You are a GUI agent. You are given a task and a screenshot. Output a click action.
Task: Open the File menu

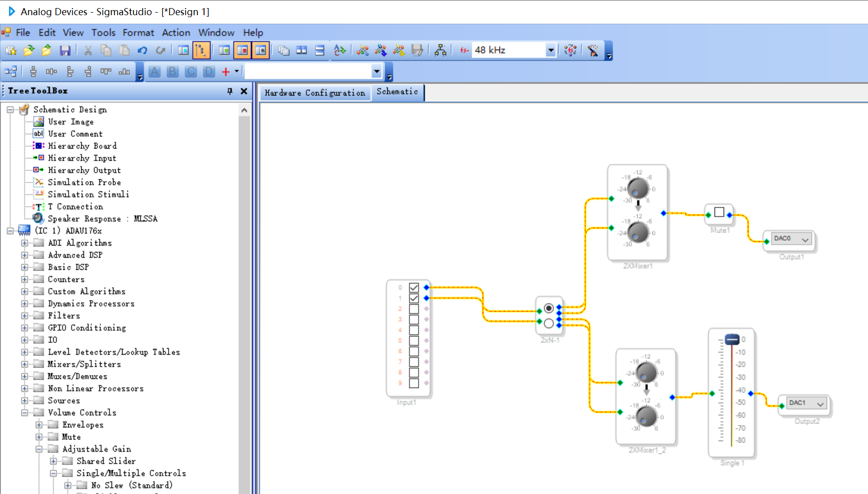click(x=23, y=32)
